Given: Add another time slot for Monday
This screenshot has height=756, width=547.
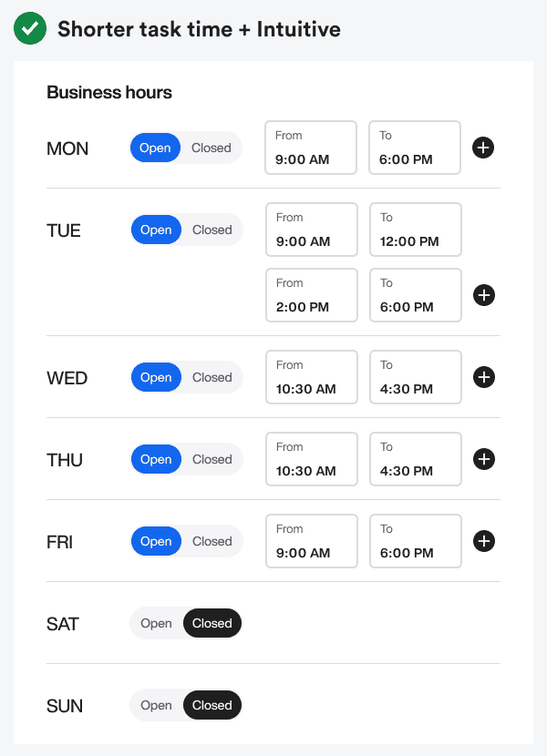Looking at the screenshot, I should click(x=483, y=148).
